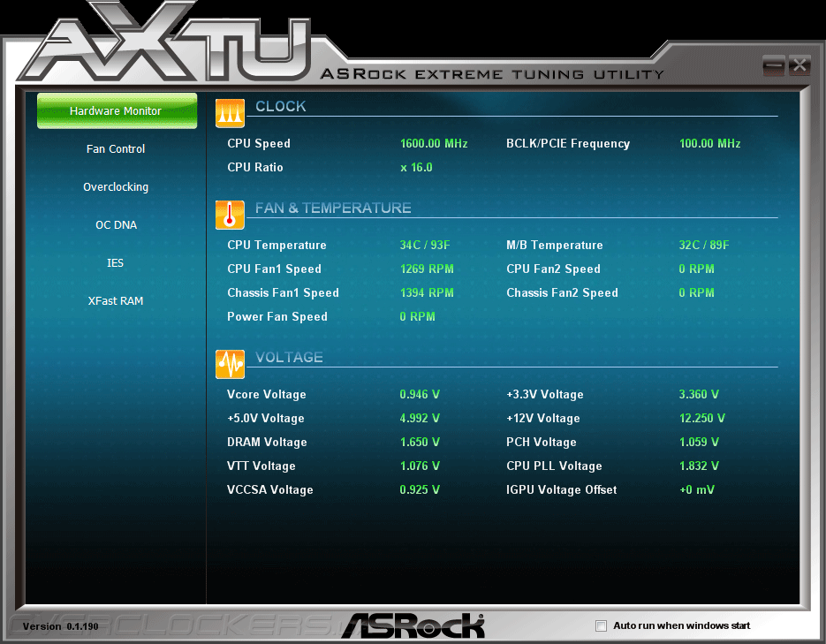Click +3.3V Voltage value 3.360 V
The image size is (826, 644).
coord(699,394)
